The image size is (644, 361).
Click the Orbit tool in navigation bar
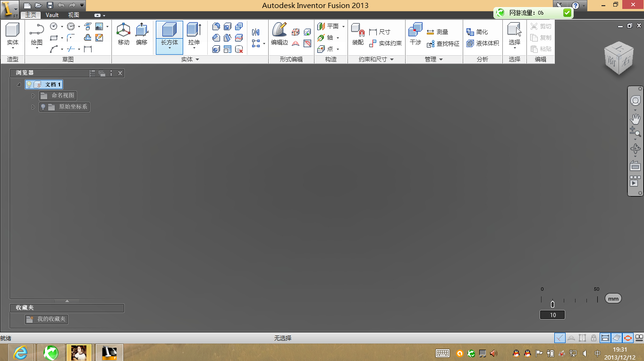coord(636,149)
